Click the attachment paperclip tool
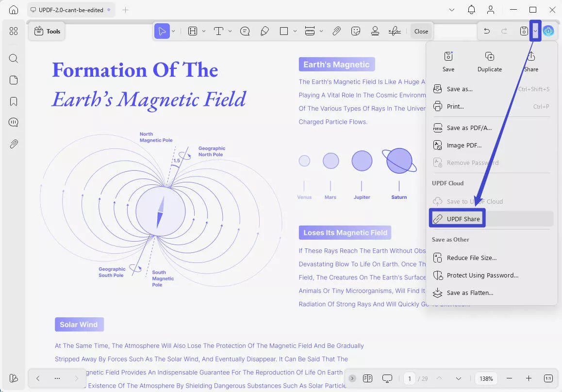This screenshot has width=562, height=392. point(336,31)
